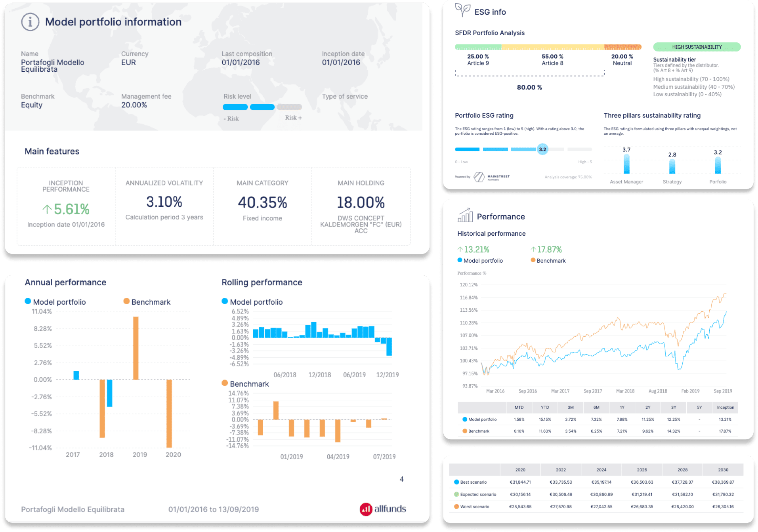The width and height of the screenshot is (758, 532).
Task: Click the DWS CONCEPT KALDEMORGEN holding name
Action: [x=361, y=224]
